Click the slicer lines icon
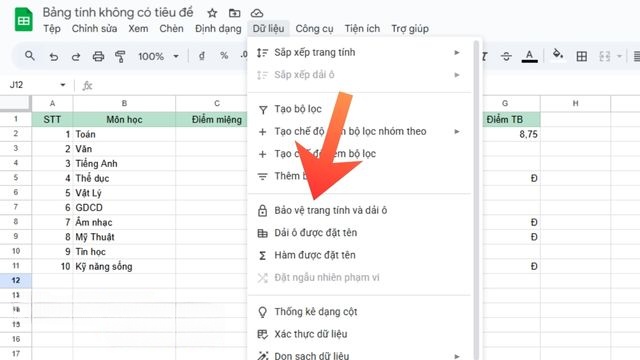 pyautogui.click(x=262, y=176)
